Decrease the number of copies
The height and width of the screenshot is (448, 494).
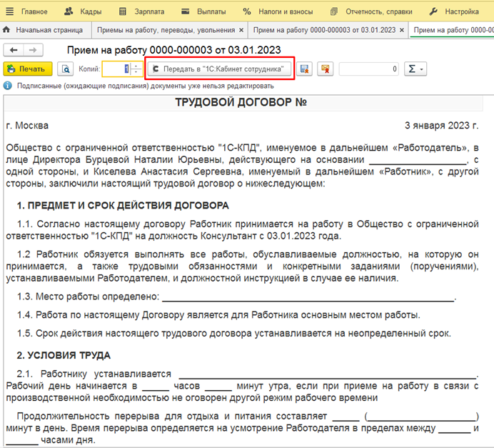coord(136,73)
